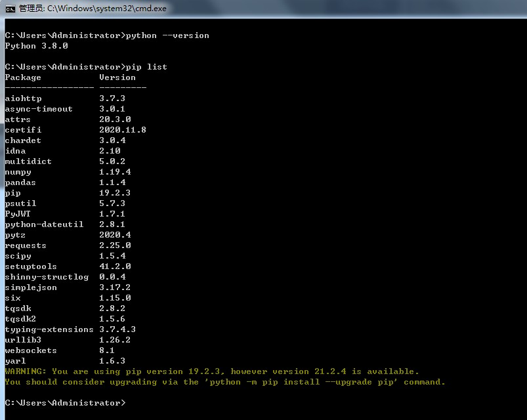
Task: Click the 'python --version' command line
Action: pyautogui.click(x=107, y=35)
